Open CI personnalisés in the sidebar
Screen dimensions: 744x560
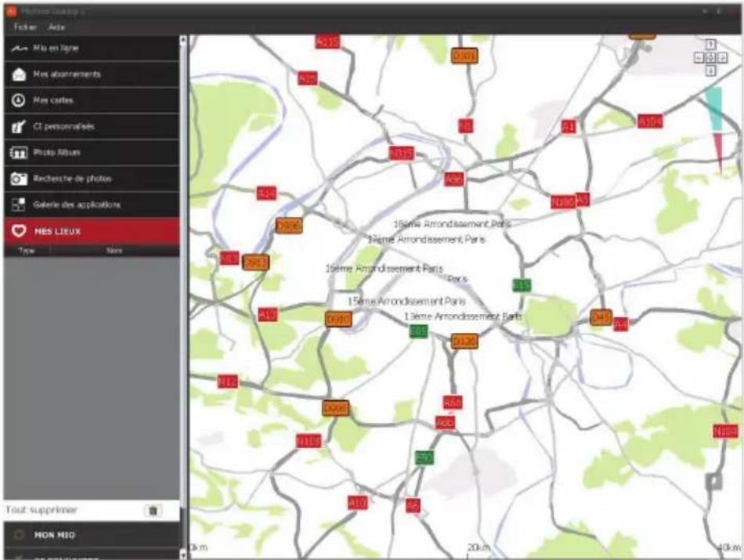pos(92,126)
